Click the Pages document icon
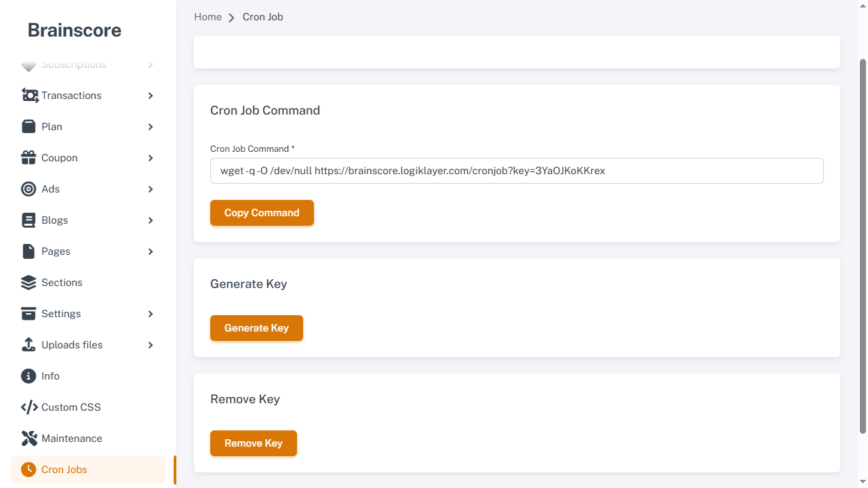The width and height of the screenshot is (868, 488). coord(28,251)
